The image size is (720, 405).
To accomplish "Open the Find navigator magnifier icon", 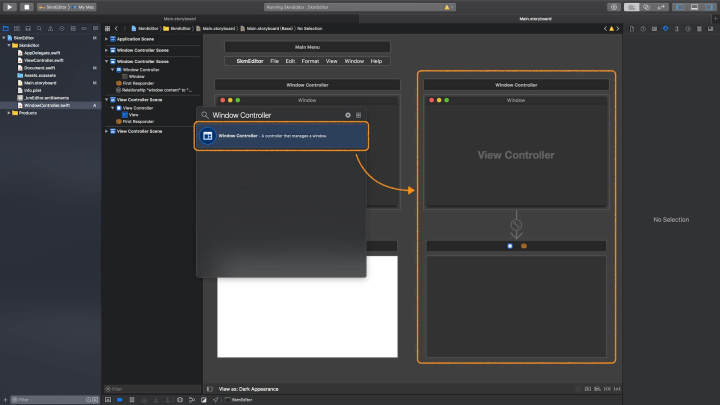I will 39,28.
